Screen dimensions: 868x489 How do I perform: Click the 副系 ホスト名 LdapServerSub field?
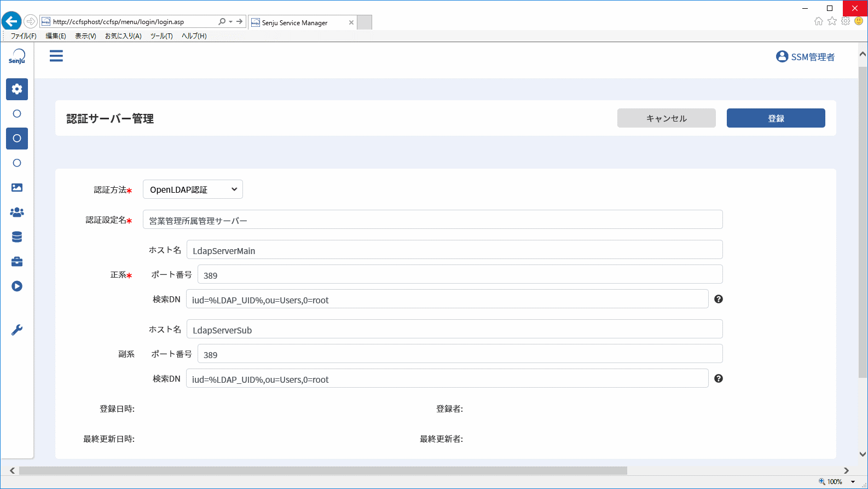pos(455,329)
